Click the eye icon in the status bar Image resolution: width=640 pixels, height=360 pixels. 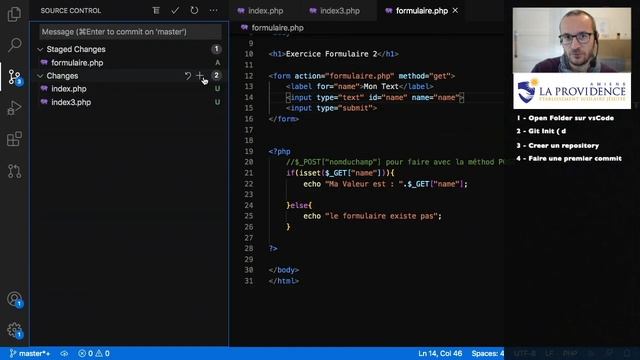[64, 353]
